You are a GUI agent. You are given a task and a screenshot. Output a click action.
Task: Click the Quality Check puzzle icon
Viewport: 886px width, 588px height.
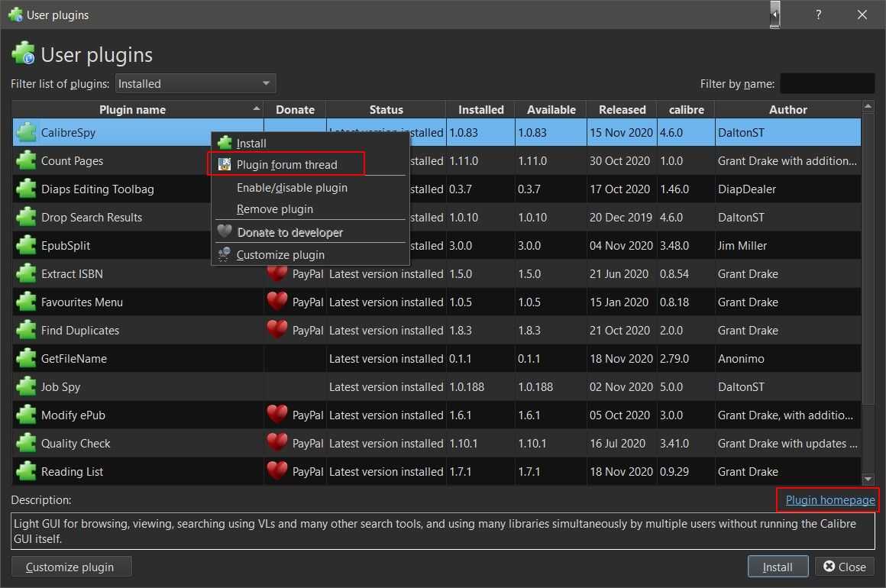(26, 443)
